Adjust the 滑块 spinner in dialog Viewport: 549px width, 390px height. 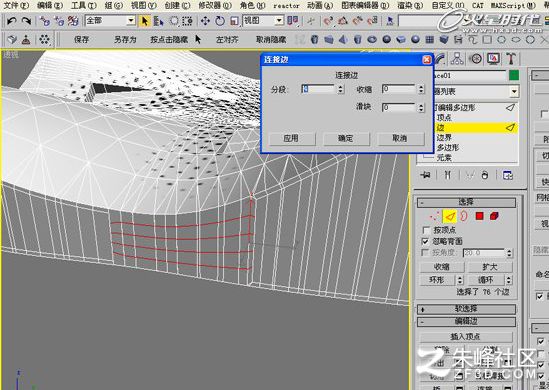421,107
